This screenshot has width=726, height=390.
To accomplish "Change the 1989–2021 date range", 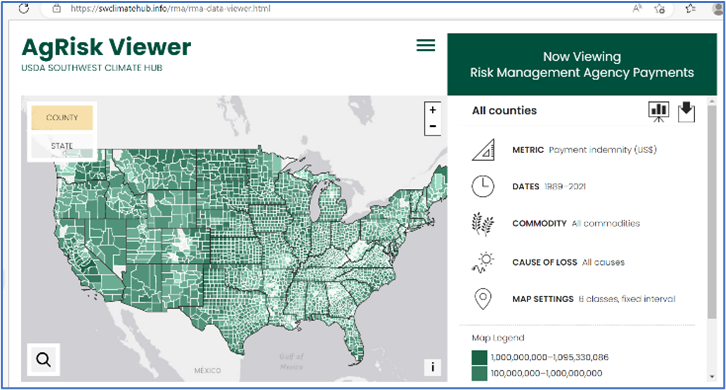I will (565, 187).
